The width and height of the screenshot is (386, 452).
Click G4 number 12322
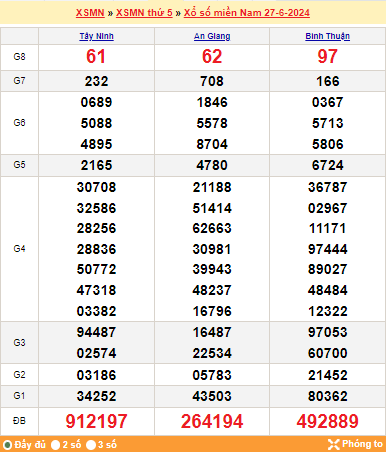pos(328,311)
